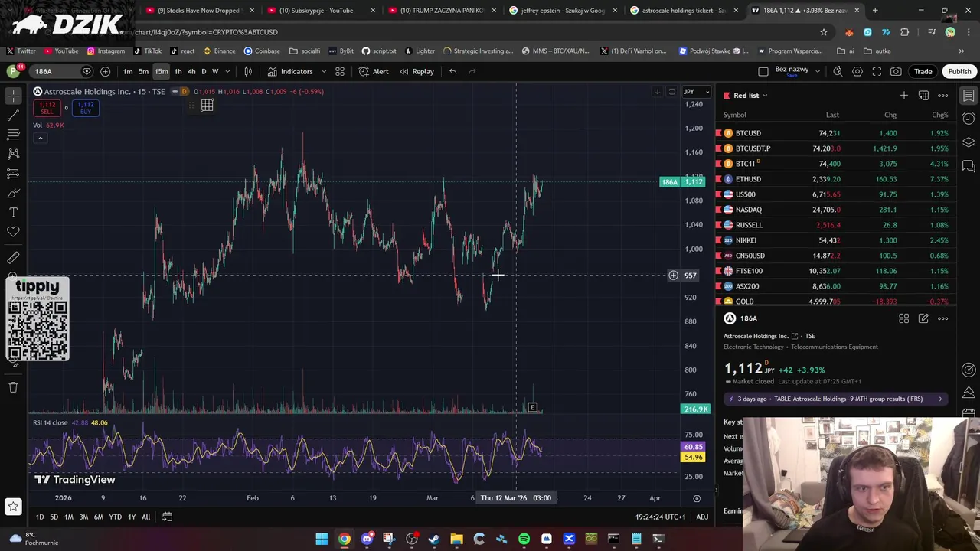This screenshot has height=551, width=980.
Task: Select the brush drawing tool
Action: click(13, 193)
